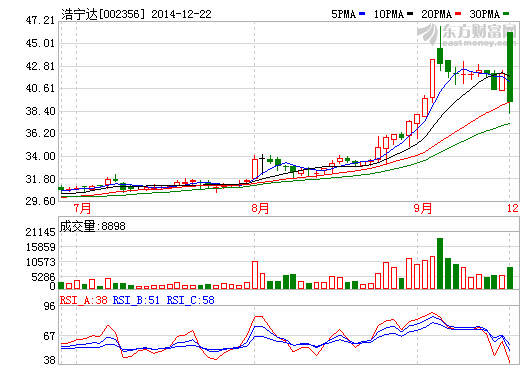This screenshot has height=365, width=520.
Task: Click the 10573 volume axis label
Action: pos(41,262)
